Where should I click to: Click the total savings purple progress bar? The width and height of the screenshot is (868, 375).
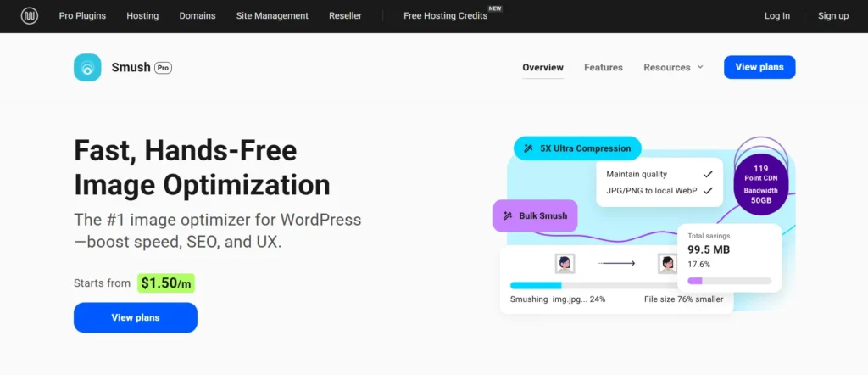click(730, 281)
